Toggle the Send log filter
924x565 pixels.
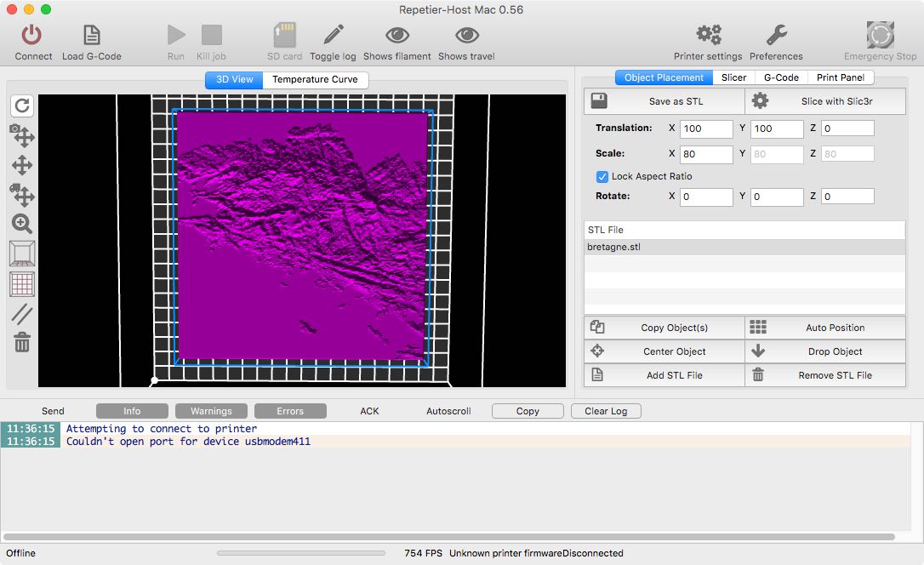[53, 411]
